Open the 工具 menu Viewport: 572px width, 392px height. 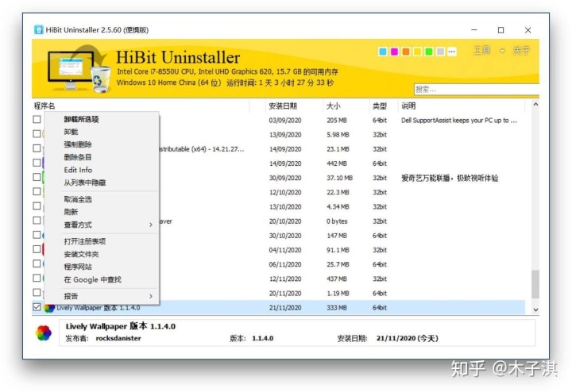pyautogui.click(x=482, y=51)
